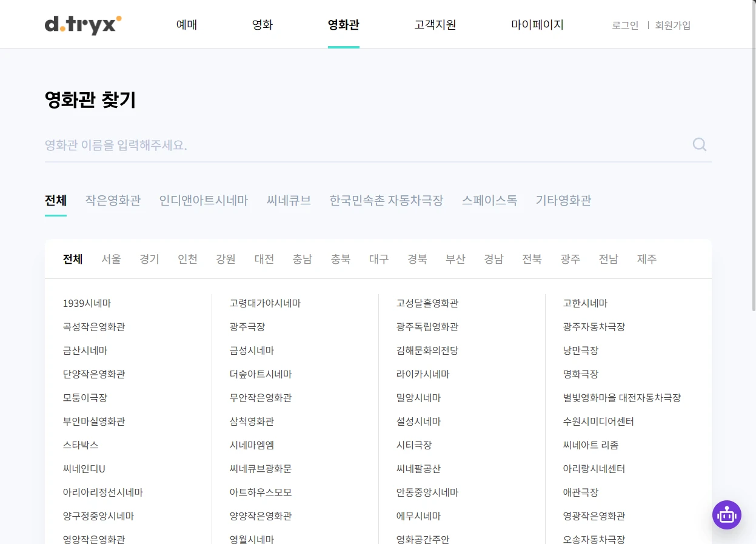
Task: Filter theaters by 충북 region
Action: tap(340, 259)
